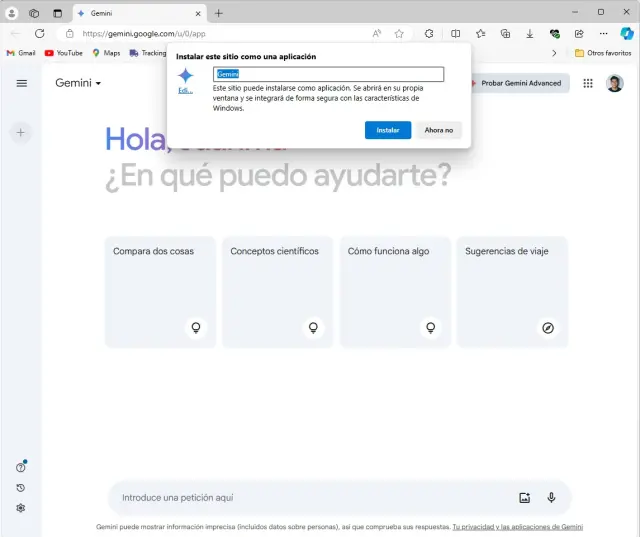Open the Google apps grid

588,83
